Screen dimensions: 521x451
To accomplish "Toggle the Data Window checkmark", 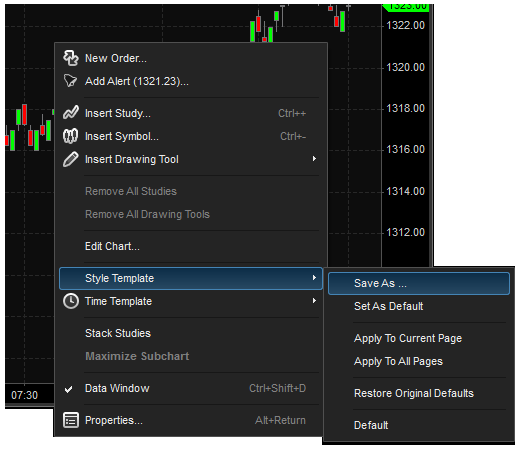I will pyautogui.click(x=69, y=389).
